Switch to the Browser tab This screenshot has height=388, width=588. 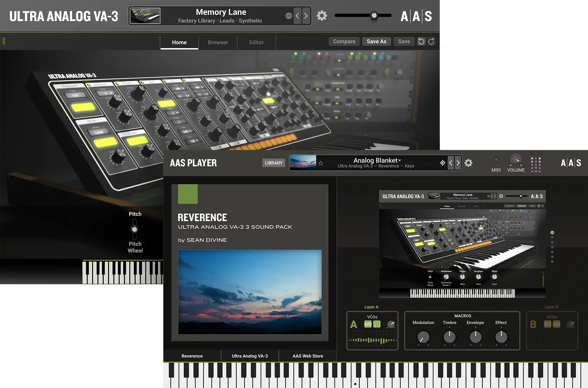[x=218, y=42]
